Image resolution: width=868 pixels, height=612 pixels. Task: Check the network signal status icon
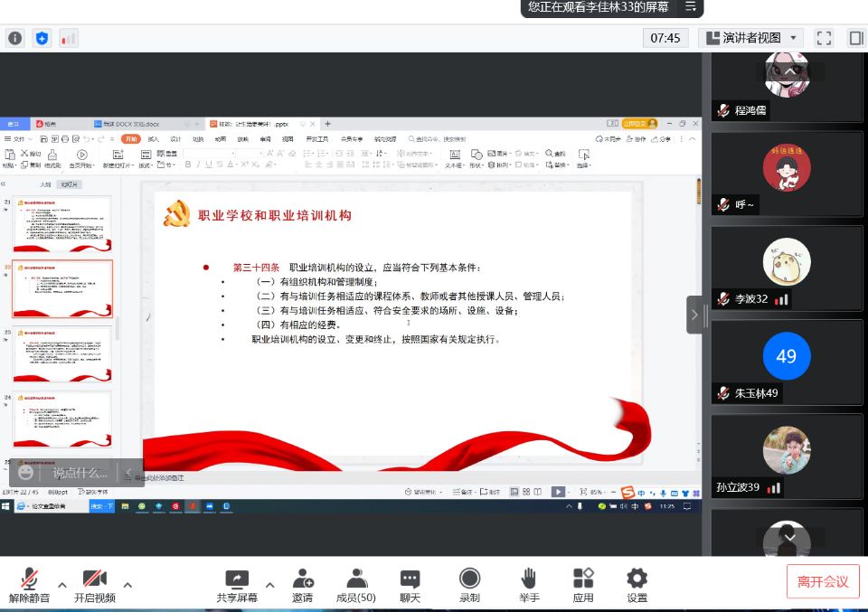point(69,38)
